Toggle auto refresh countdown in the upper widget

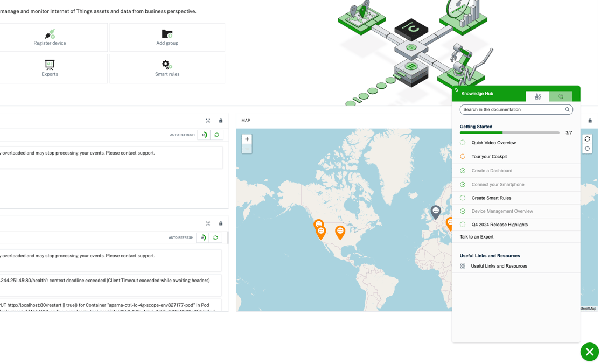204,135
